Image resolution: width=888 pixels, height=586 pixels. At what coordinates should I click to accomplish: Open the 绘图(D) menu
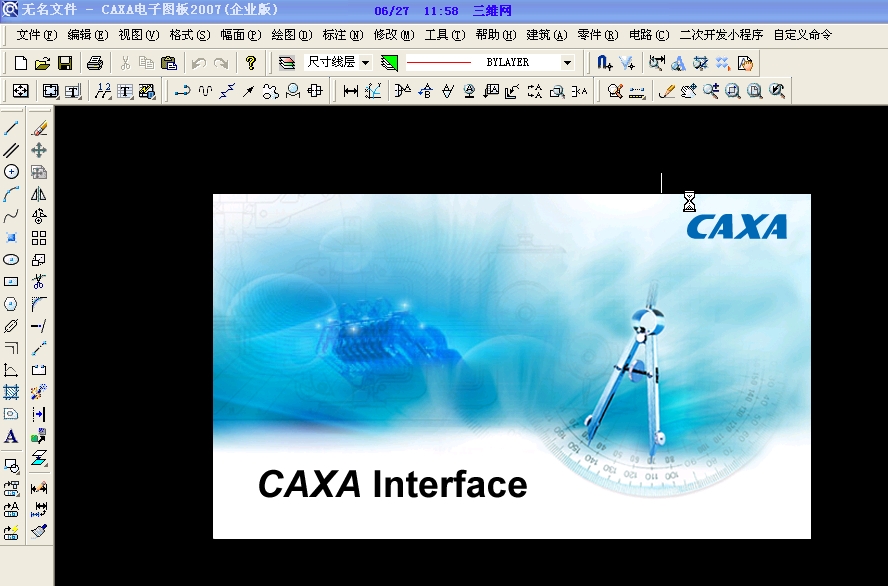tap(292, 35)
